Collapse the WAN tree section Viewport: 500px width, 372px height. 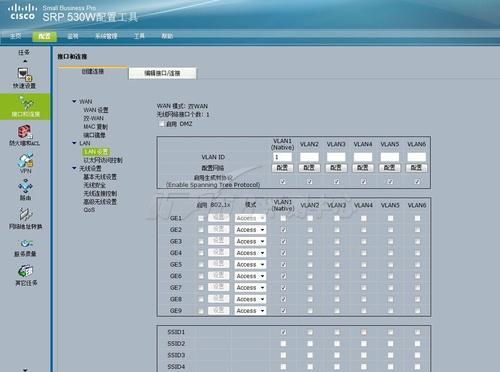[74, 101]
